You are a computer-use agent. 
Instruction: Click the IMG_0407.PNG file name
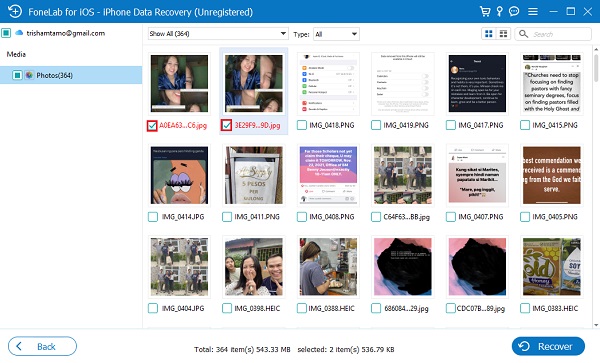tap(481, 217)
